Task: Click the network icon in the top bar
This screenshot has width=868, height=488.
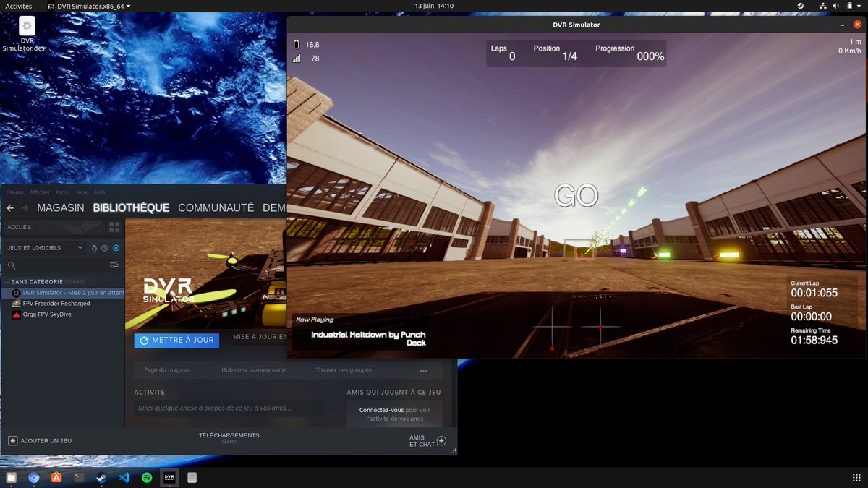Action: click(x=823, y=6)
